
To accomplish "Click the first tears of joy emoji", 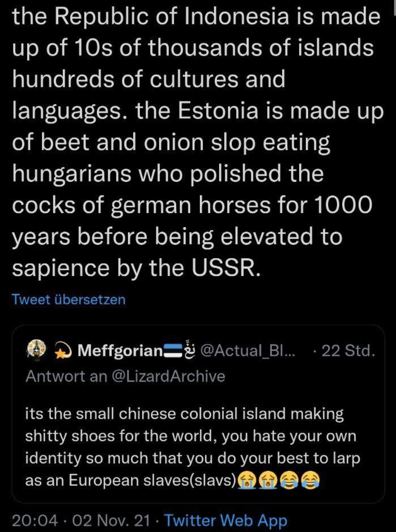I will (289, 481).
